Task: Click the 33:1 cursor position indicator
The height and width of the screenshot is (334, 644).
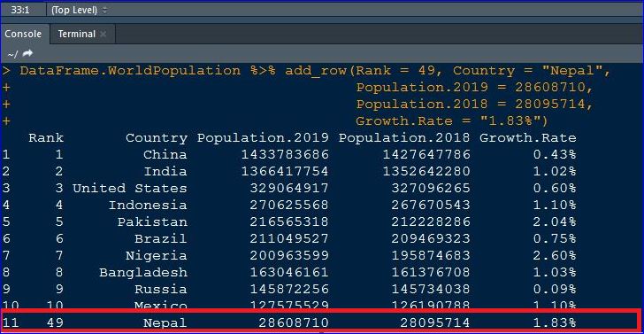Action: pyautogui.click(x=20, y=11)
